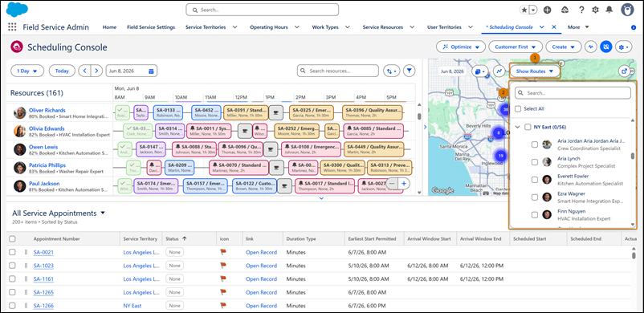644x313 pixels.
Task: Open the user profile avatar
Action: (627, 10)
